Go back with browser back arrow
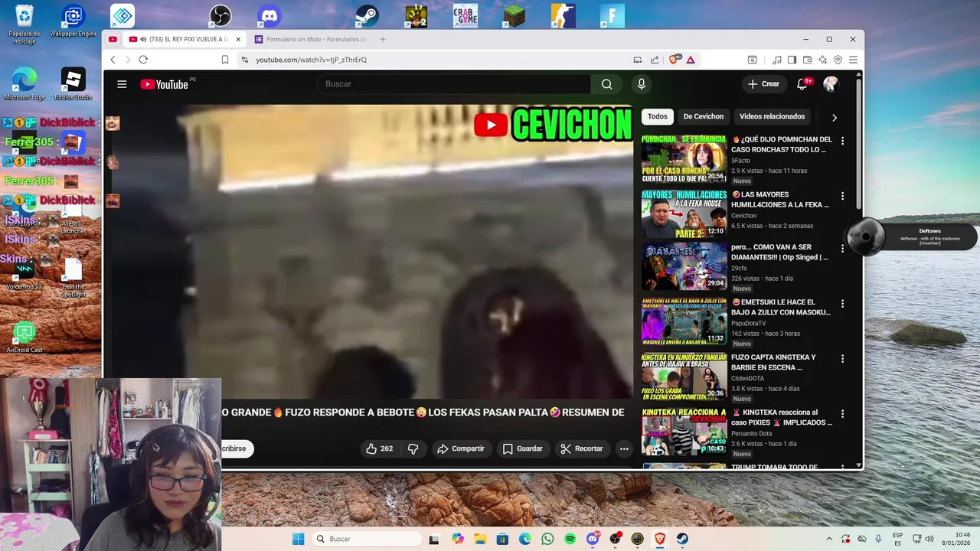 [113, 60]
